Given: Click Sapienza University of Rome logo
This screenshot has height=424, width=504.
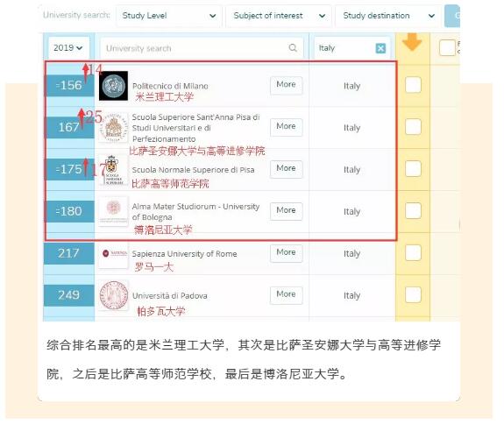Looking at the screenshot, I should pos(113,254).
